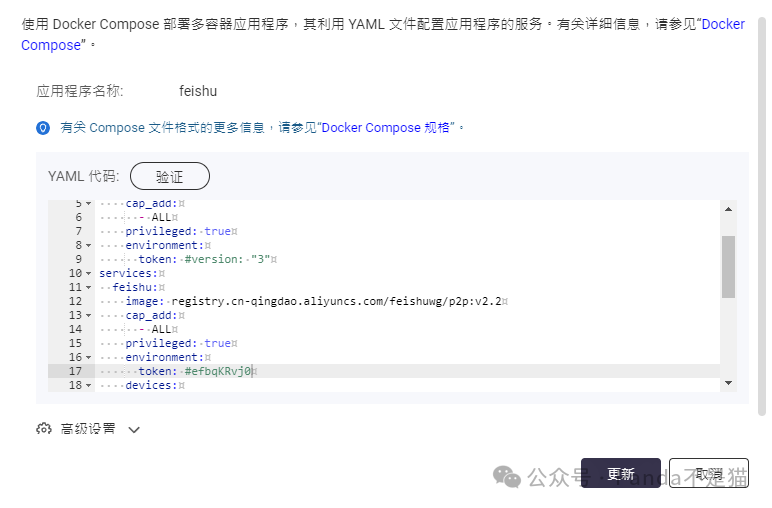Click the "feishu:" key on line 11
772x508 pixels.
[x=135, y=287]
